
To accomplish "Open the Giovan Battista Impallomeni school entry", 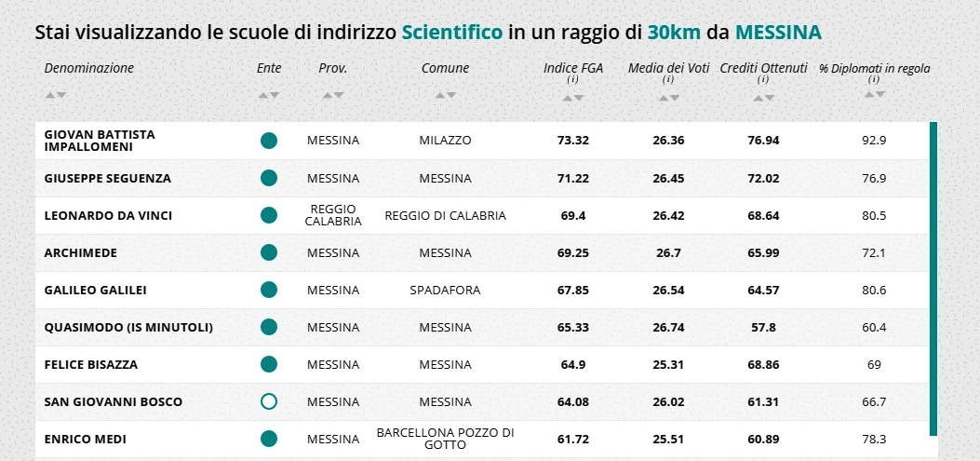I will 100,141.
